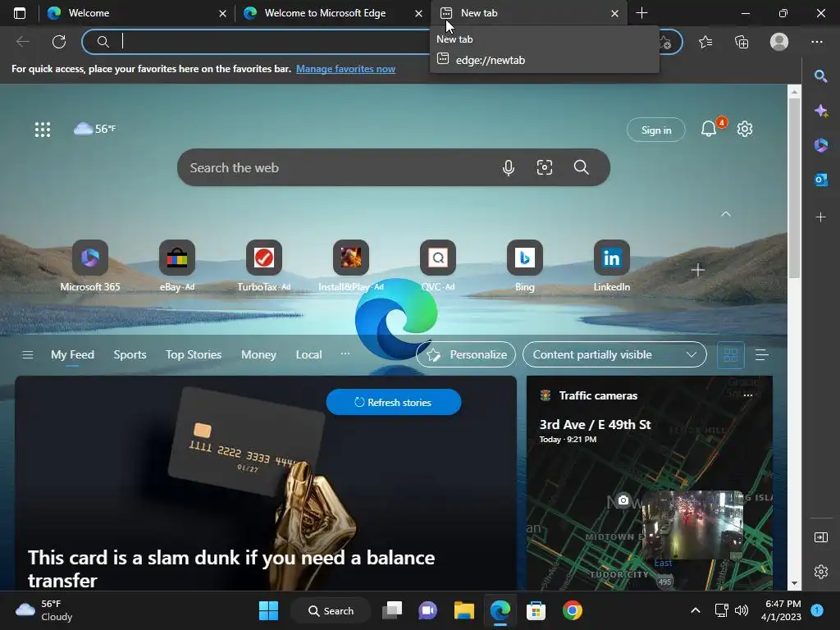Viewport: 840px width, 630px height.
Task: Open the Top Stories feed tab
Action: pyautogui.click(x=194, y=354)
